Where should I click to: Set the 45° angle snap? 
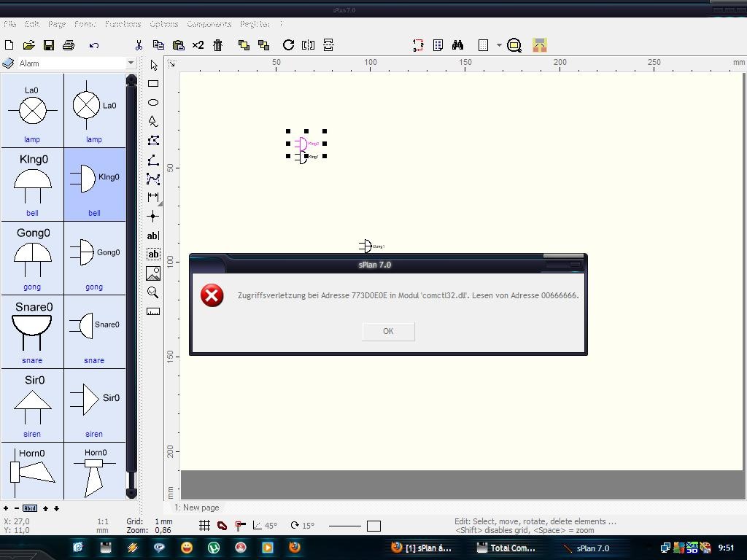point(265,526)
